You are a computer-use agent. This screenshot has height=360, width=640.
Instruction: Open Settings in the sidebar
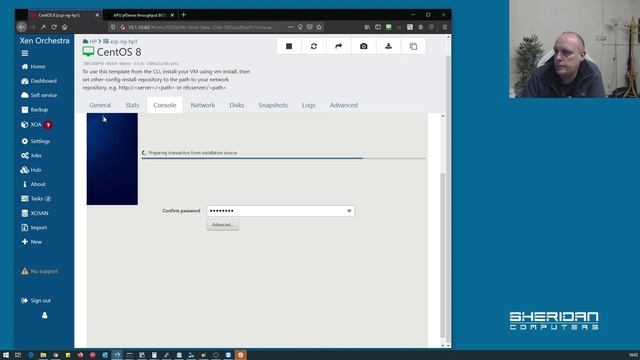click(36, 141)
